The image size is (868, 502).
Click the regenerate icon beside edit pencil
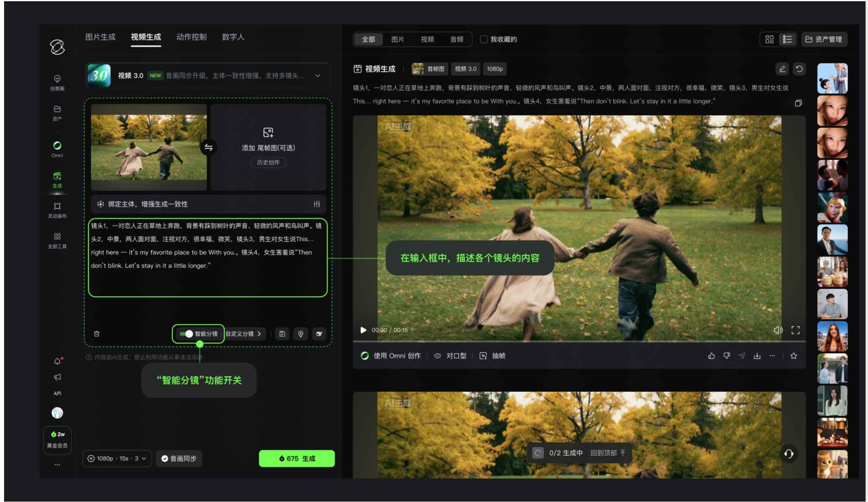pyautogui.click(x=799, y=69)
